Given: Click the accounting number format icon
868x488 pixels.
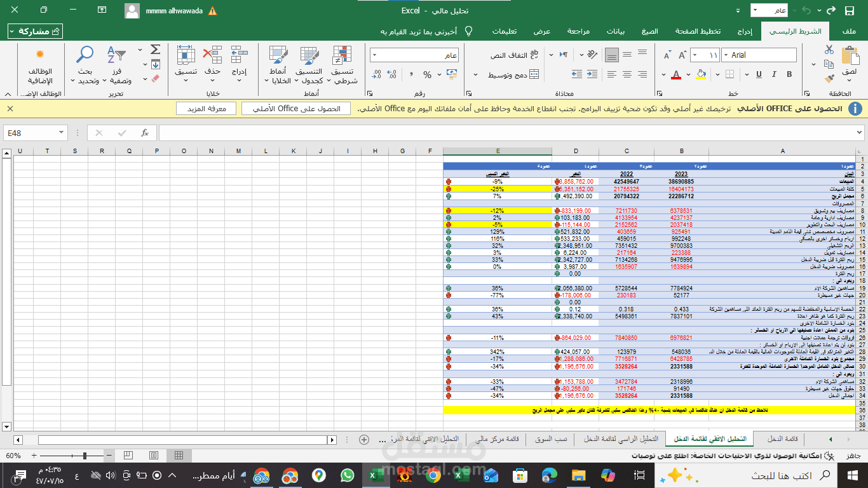Looking at the screenshot, I should point(451,74).
